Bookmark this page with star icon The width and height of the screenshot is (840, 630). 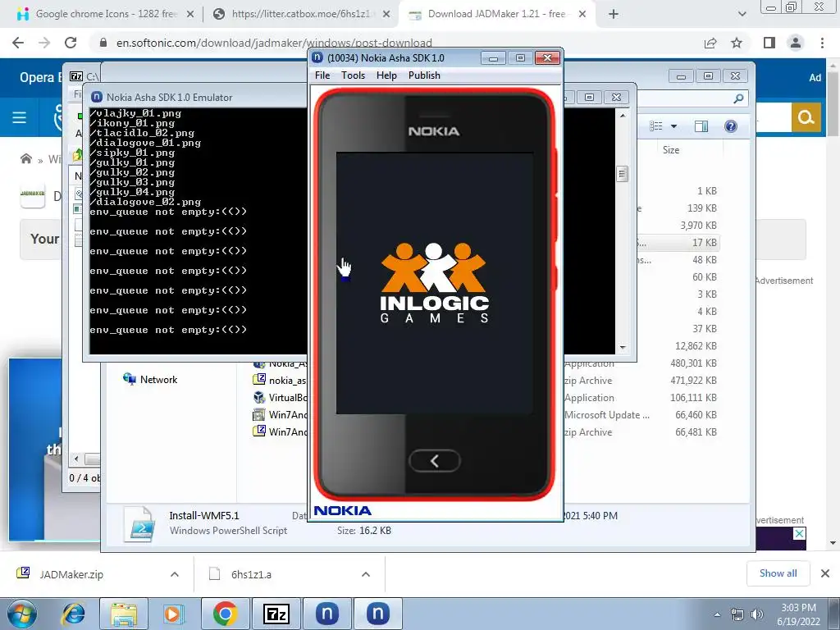[737, 43]
